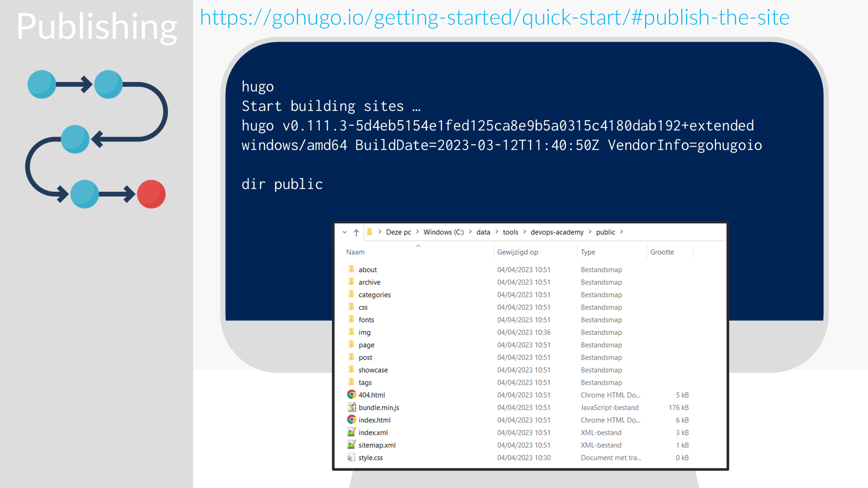Sort files by Grootte column header

(662, 252)
